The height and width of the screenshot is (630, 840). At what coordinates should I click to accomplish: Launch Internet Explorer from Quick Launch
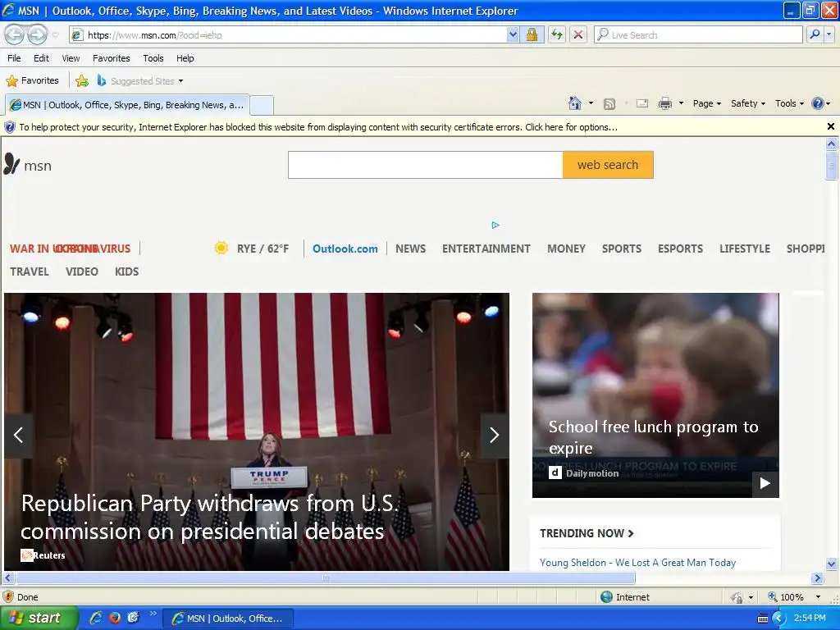click(95, 618)
